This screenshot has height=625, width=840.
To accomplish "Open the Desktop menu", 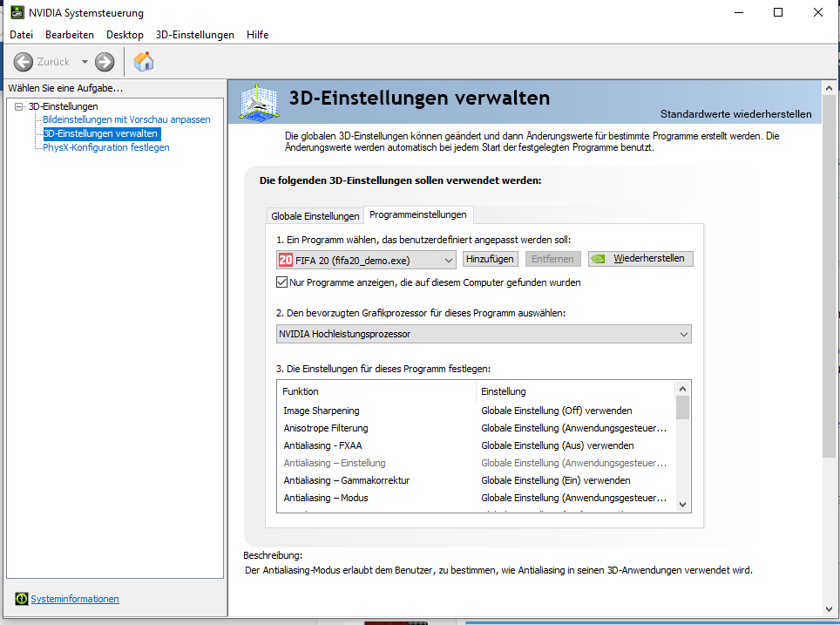I will pos(125,35).
